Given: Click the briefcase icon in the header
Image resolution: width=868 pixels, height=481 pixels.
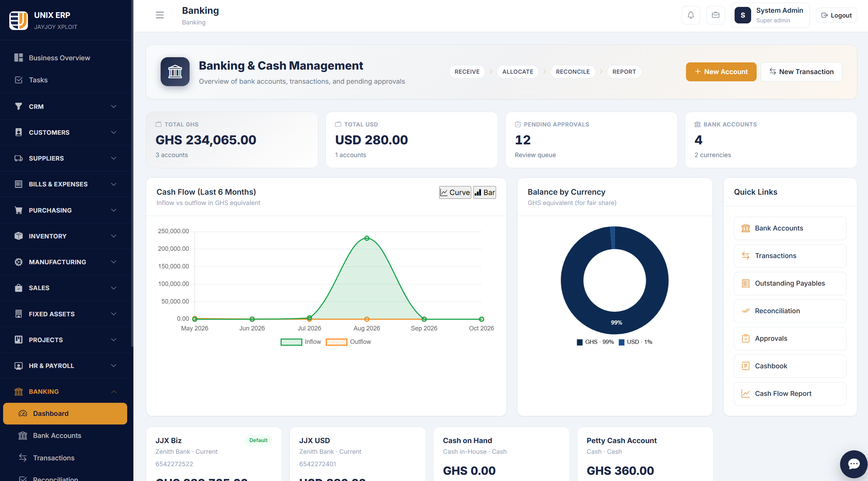Looking at the screenshot, I should pyautogui.click(x=715, y=15).
